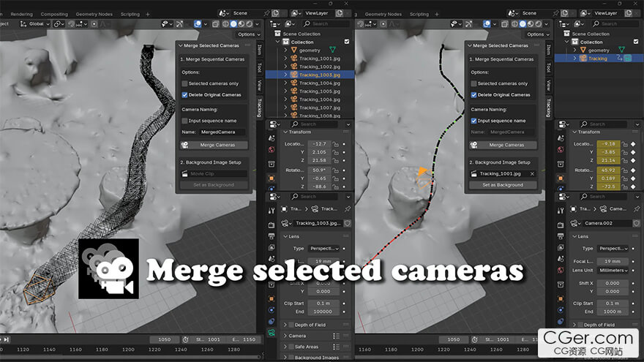Enable Selected cameras only in left panel
The width and height of the screenshot is (644, 362).
click(x=185, y=83)
